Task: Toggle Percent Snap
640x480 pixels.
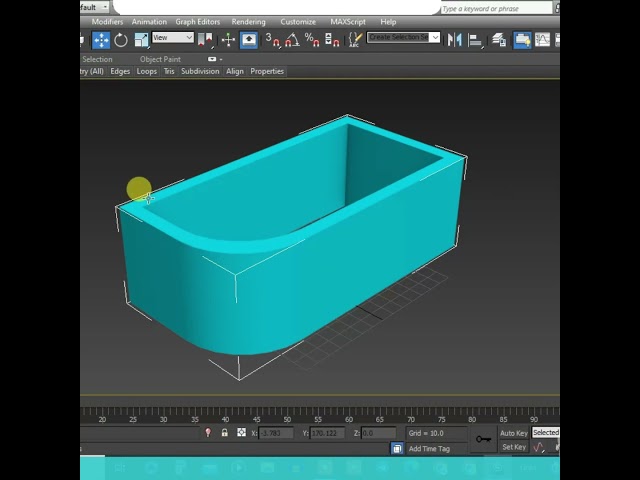Action: 312,40
